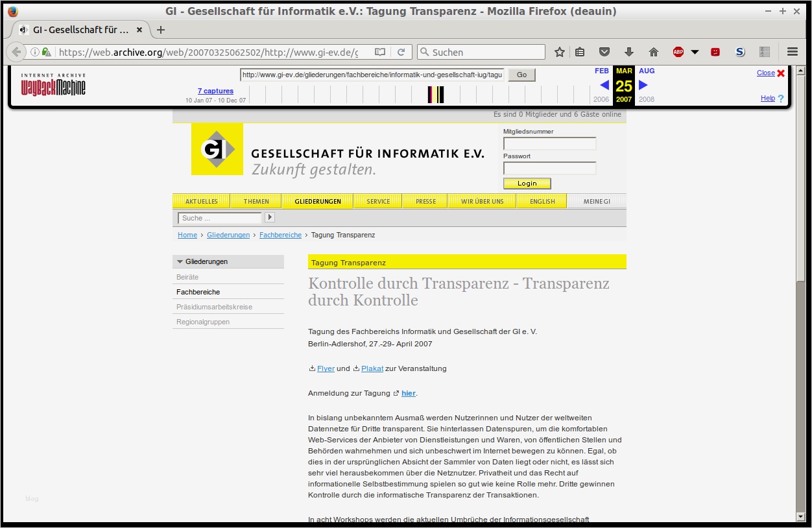This screenshot has height=528, width=812.
Task: Save page to Pocket icon
Action: [604, 52]
